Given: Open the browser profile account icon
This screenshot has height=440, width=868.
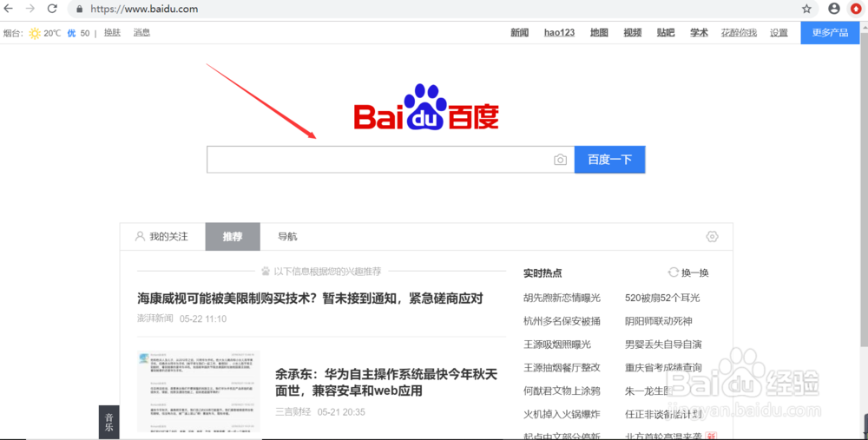Looking at the screenshot, I should click(833, 9).
